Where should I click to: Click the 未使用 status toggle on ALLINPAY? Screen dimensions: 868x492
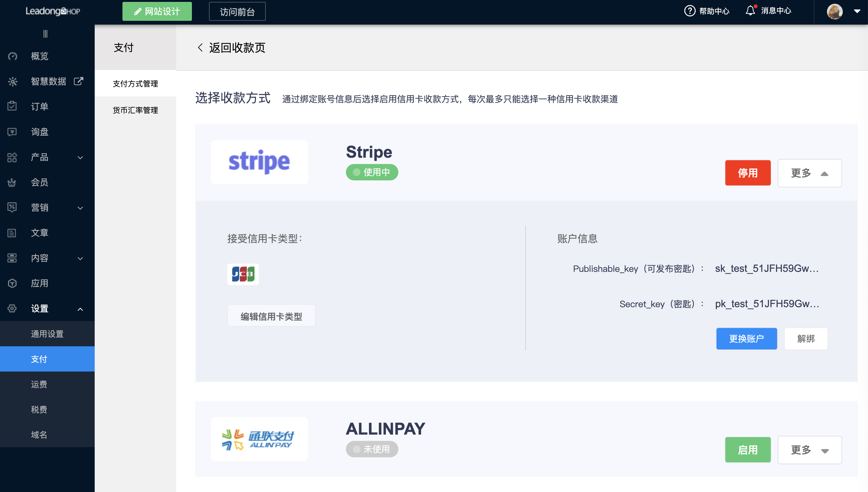pyautogui.click(x=372, y=449)
